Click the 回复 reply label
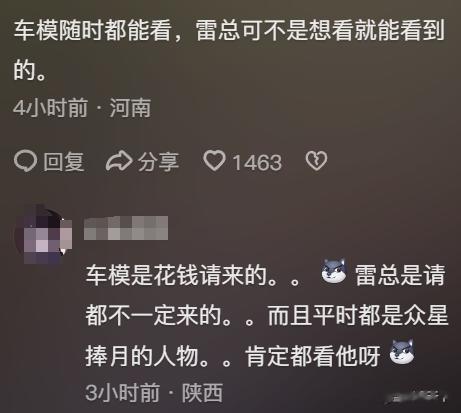461x413 pixels. tap(64, 162)
